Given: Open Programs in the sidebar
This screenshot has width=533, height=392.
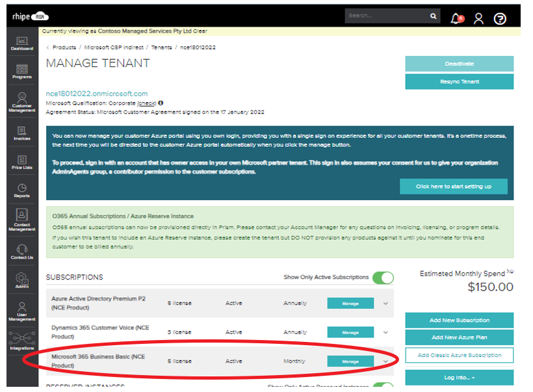Looking at the screenshot, I should click(21, 72).
